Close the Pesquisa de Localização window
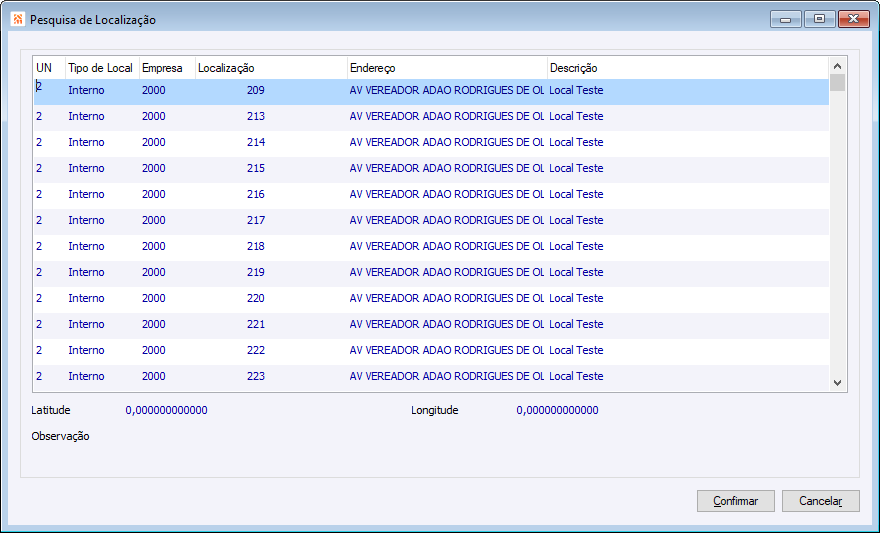880x533 pixels. click(x=854, y=19)
